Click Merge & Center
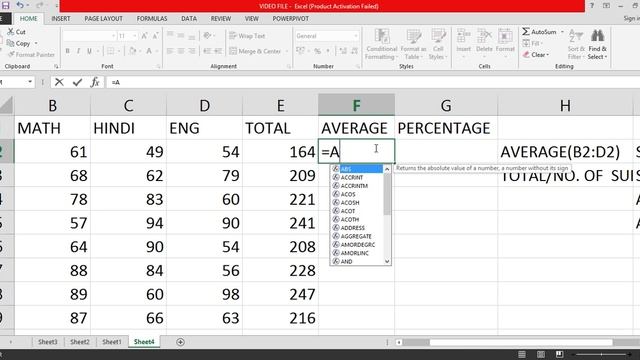This screenshot has height=360, width=640. 256,51
